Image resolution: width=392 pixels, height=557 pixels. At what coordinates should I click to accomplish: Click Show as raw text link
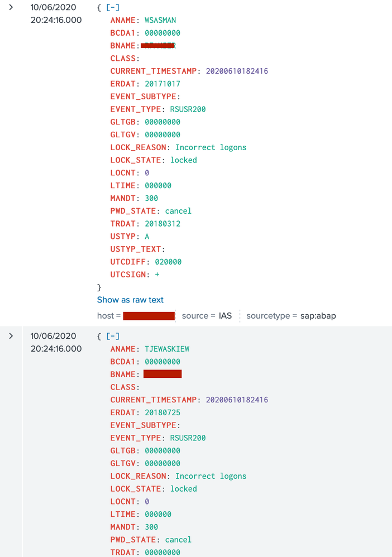tap(130, 300)
